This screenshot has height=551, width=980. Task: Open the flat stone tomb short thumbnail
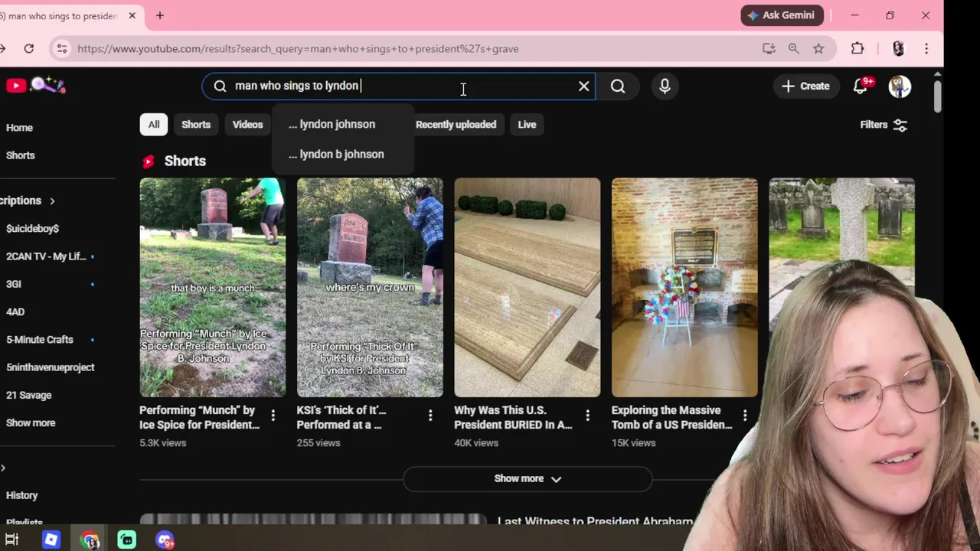click(x=528, y=288)
